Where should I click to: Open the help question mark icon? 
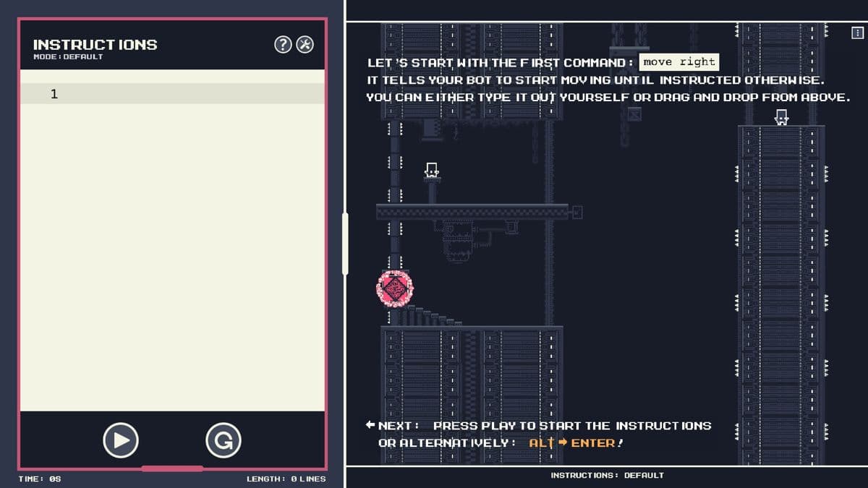point(283,44)
